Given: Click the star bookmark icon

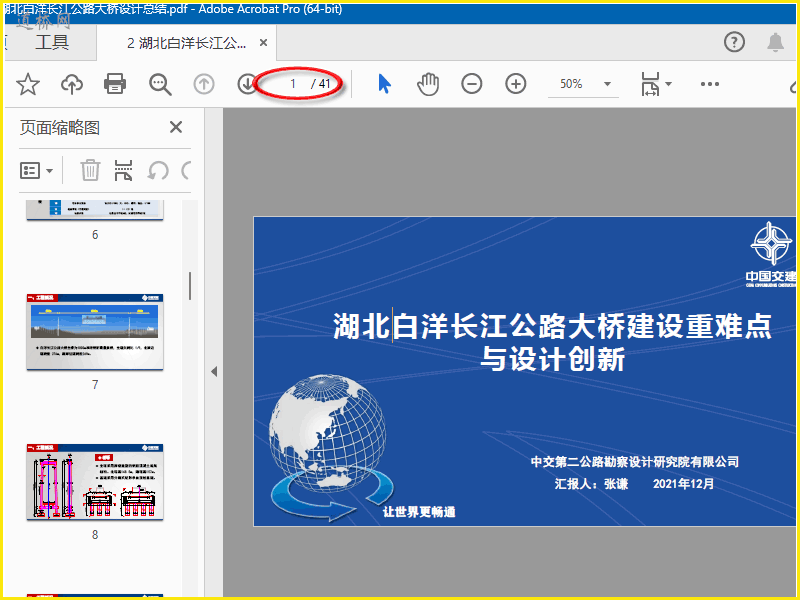Looking at the screenshot, I should tap(27, 84).
